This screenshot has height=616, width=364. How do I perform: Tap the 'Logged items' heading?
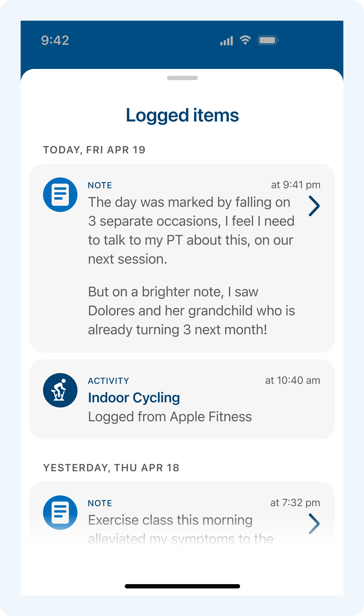[182, 115]
